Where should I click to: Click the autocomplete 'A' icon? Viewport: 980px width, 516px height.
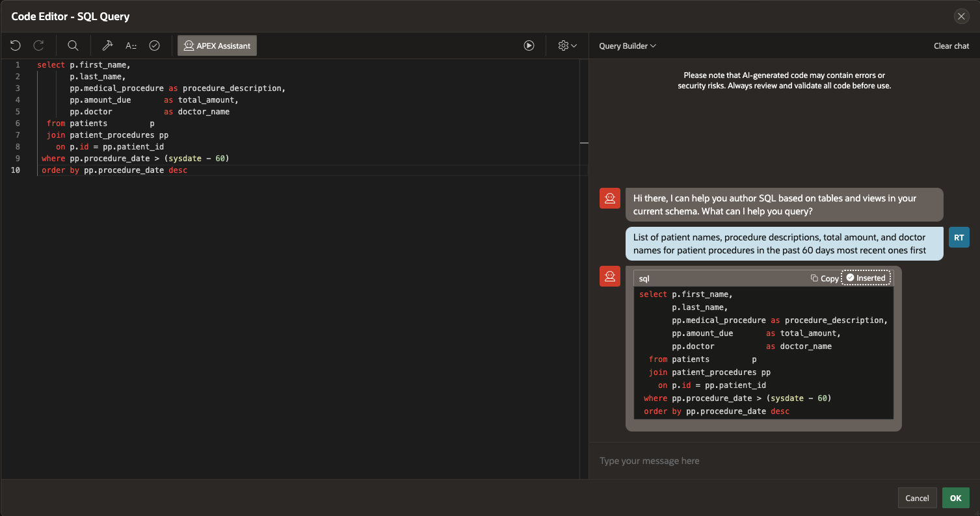pyautogui.click(x=131, y=45)
